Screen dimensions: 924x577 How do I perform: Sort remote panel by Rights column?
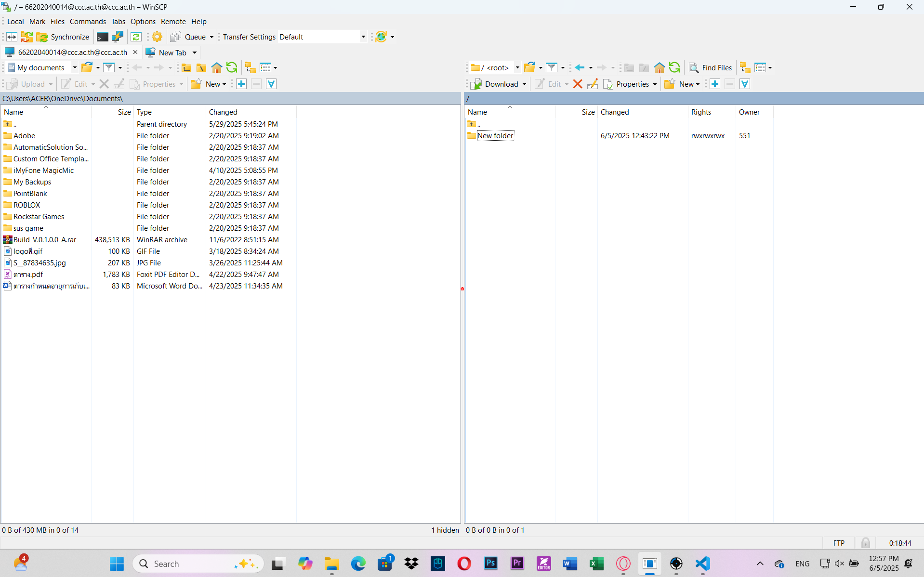coord(711,112)
